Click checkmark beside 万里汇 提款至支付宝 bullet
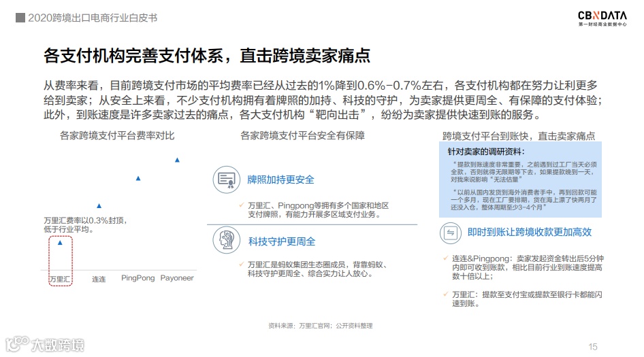Screen dimensions: 644x357 pyautogui.click(x=446, y=294)
